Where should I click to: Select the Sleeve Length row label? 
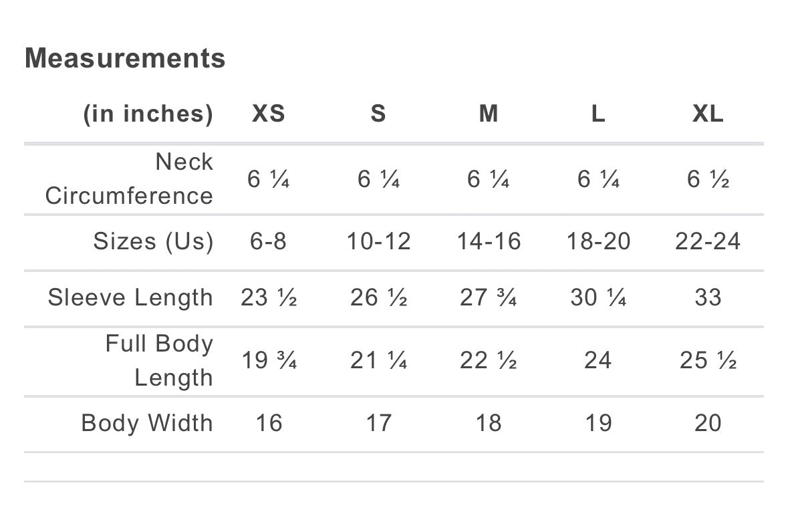coord(130,297)
